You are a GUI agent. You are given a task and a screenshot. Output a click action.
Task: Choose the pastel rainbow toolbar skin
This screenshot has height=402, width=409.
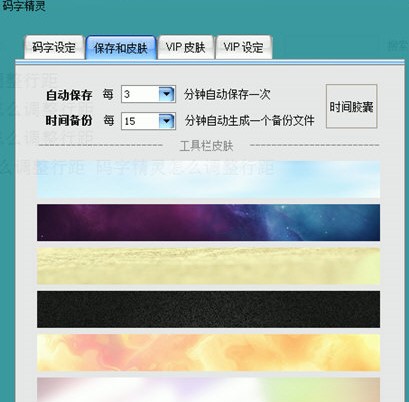click(208, 390)
